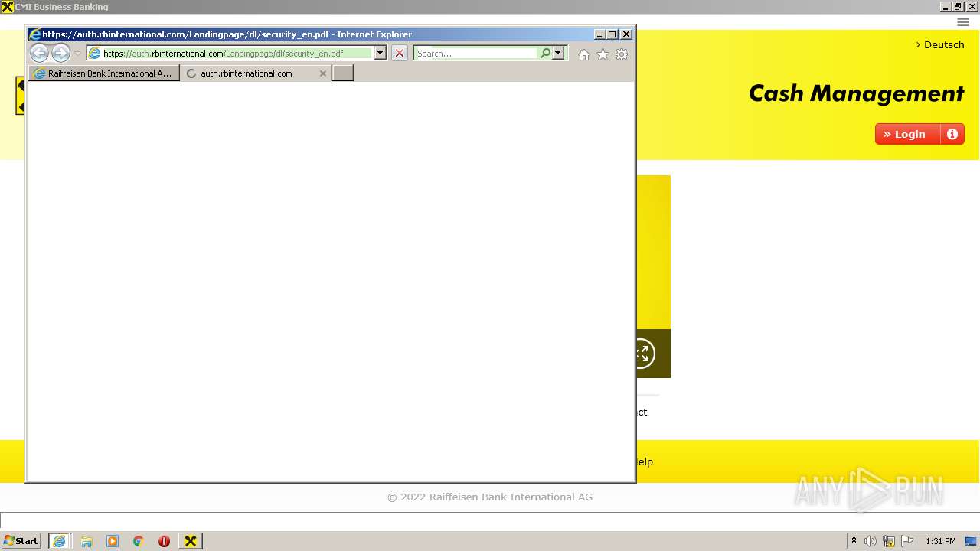This screenshot has height=551, width=980.
Task: Click in the IE Search box
Action: coord(476,54)
